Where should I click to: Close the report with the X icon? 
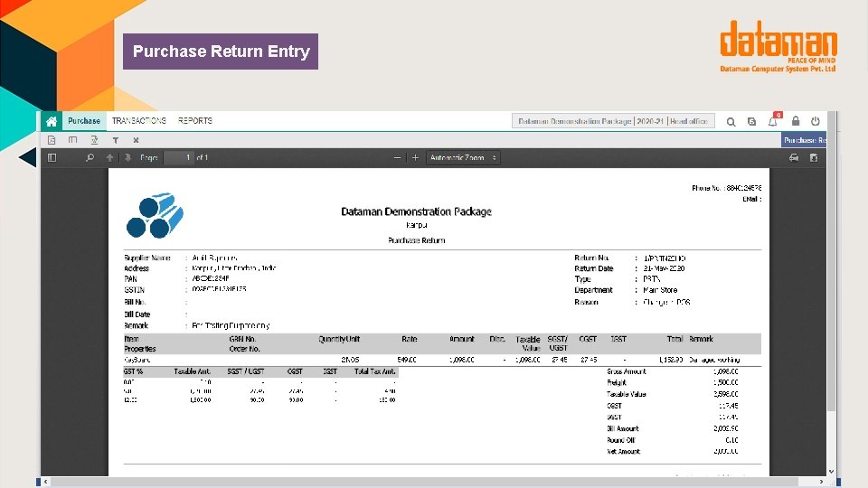(136, 141)
